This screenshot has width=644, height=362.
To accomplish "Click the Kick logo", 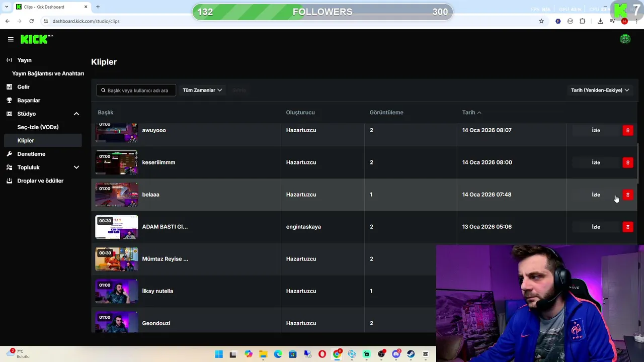I will 36,39.
